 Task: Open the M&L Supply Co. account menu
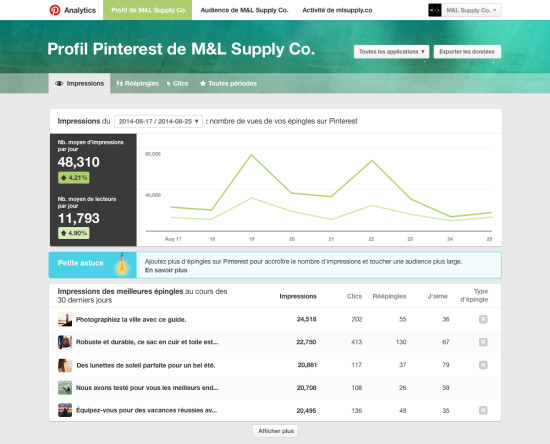pos(471,10)
